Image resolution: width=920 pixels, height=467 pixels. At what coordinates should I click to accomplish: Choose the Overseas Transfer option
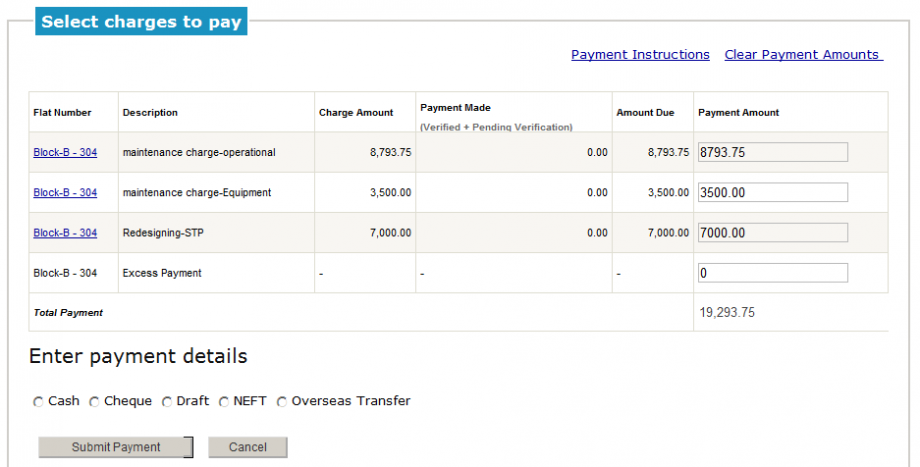(282, 402)
